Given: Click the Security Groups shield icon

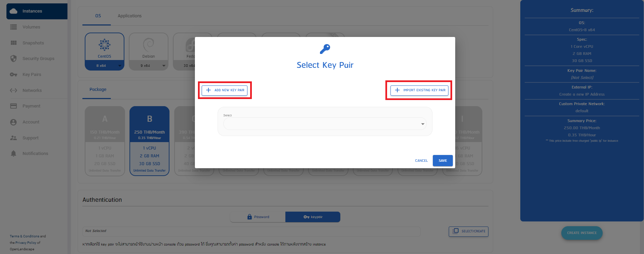Looking at the screenshot, I should [14, 59].
